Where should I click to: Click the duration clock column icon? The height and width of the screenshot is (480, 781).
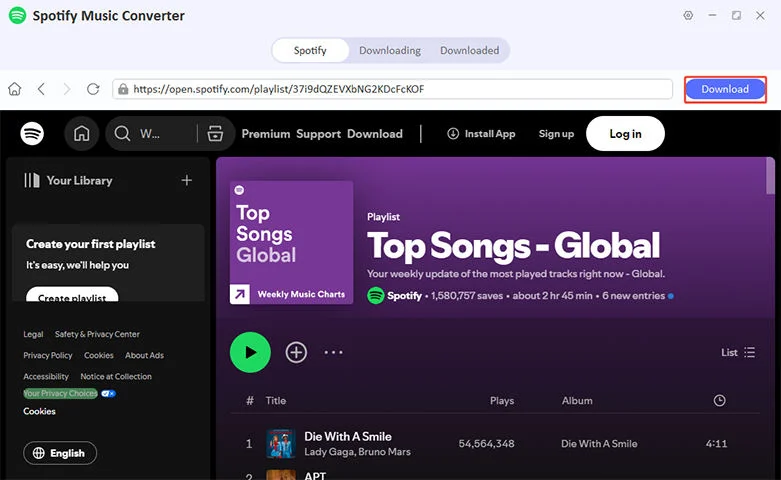pyautogui.click(x=719, y=400)
